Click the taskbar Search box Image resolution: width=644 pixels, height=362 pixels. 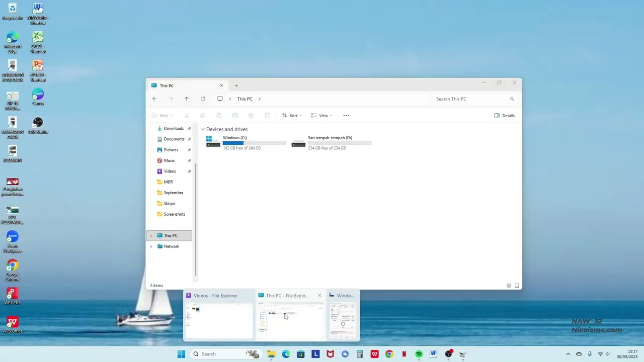pyautogui.click(x=225, y=354)
